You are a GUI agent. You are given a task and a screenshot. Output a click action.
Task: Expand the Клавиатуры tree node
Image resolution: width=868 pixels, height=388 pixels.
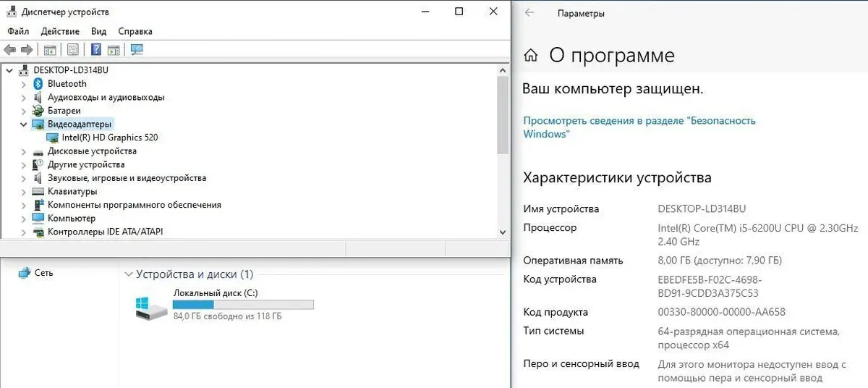24,192
